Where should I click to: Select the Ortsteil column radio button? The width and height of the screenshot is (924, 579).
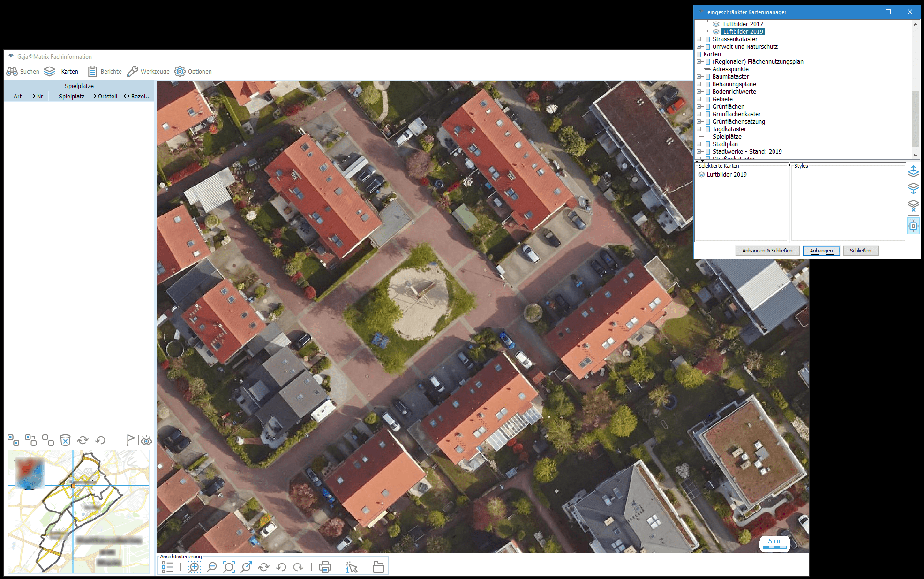click(94, 96)
